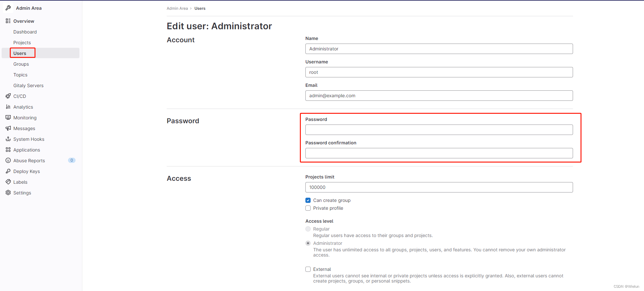Click the Users breadcrumb link
This screenshot has width=644, height=291.
click(200, 8)
